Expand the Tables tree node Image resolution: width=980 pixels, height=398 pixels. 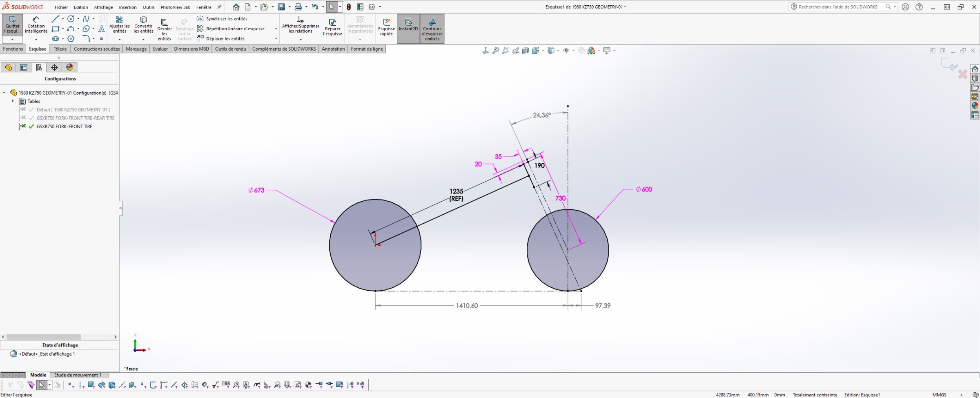(13, 101)
